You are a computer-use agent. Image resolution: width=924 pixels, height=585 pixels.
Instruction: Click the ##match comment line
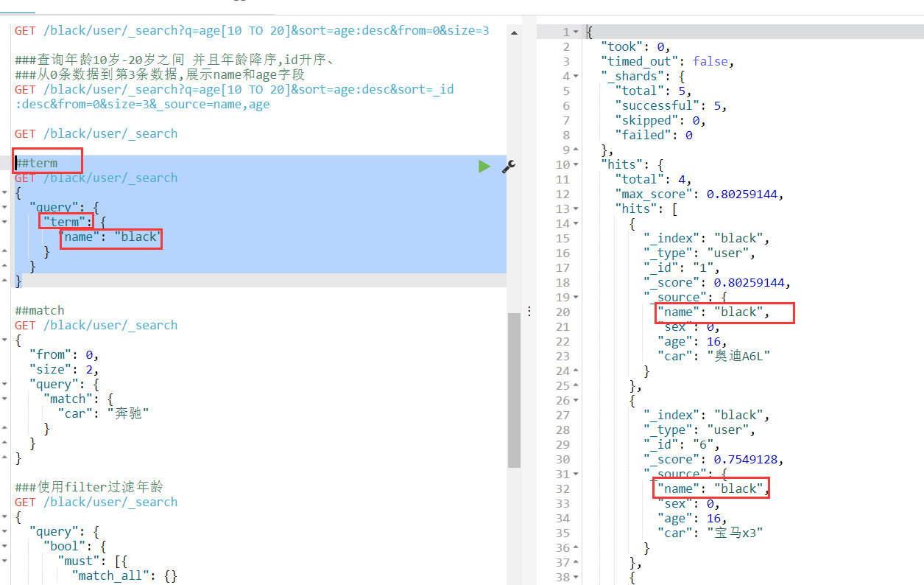coord(40,310)
